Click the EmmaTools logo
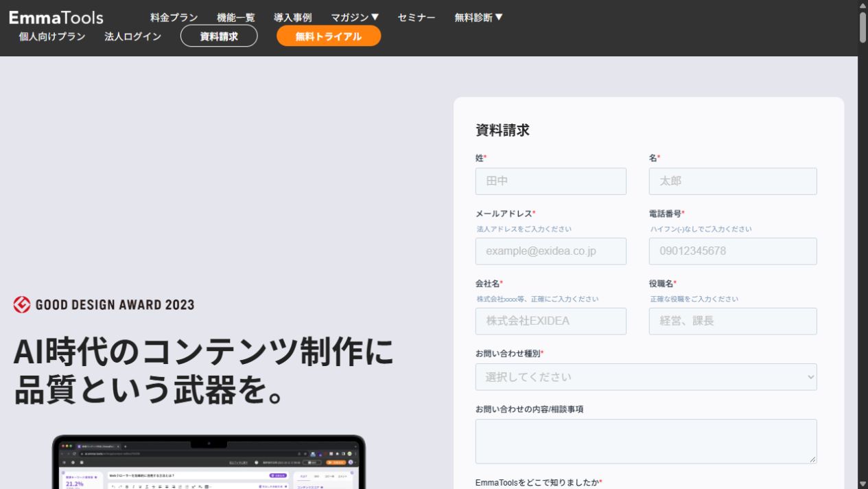Screen dimensions: 868x489 [x=56, y=17]
